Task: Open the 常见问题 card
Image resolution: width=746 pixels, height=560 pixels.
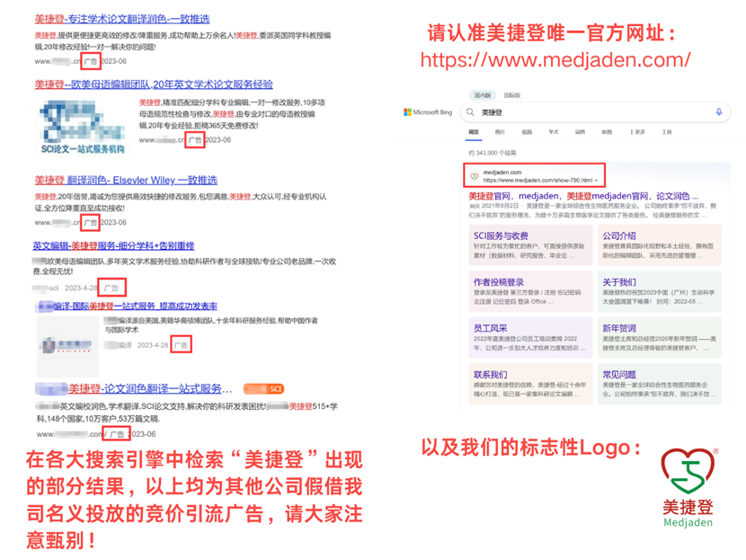Action: tap(660, 384)
